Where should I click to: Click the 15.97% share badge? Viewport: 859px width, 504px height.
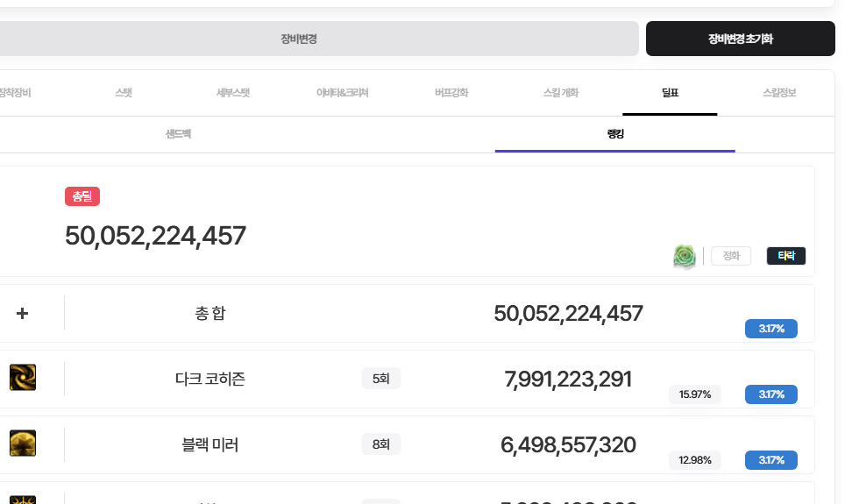point(694,394)
